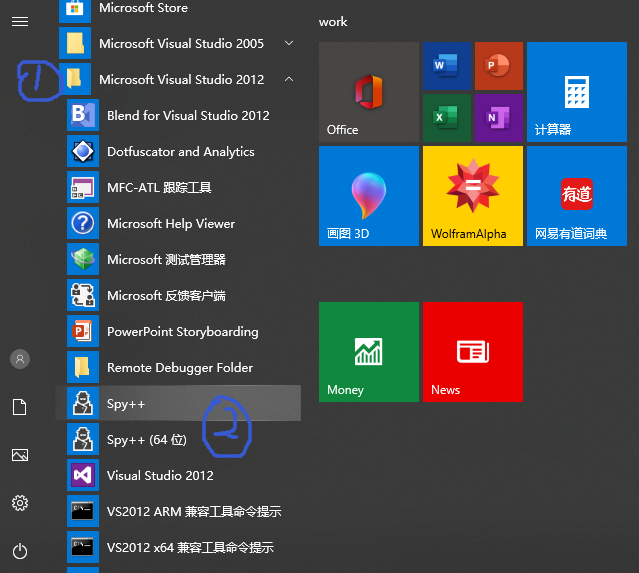The width and height of the screenshot is (639, 573).
Task: Click "PowerPoint Storyboarding" label
Action: pos(183,332)
